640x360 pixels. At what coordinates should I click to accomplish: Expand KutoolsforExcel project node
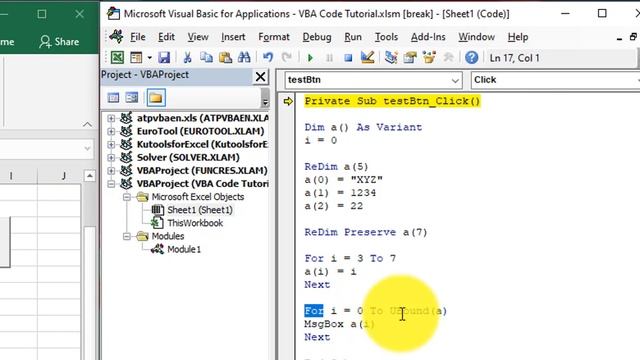pos(111,144)
